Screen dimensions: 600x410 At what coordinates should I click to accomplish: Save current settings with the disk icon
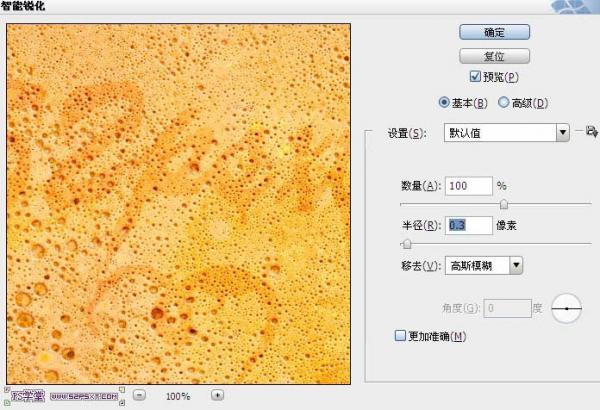[x=592, y=132]
